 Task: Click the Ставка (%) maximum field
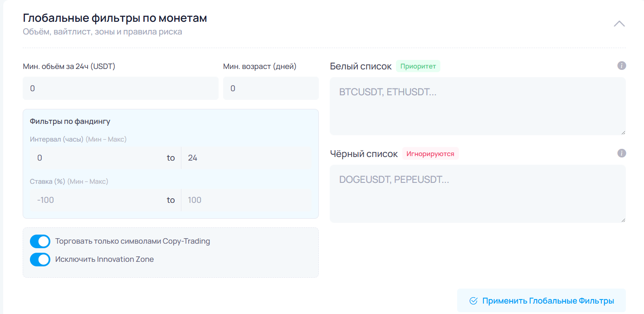[x=245, y=200]
